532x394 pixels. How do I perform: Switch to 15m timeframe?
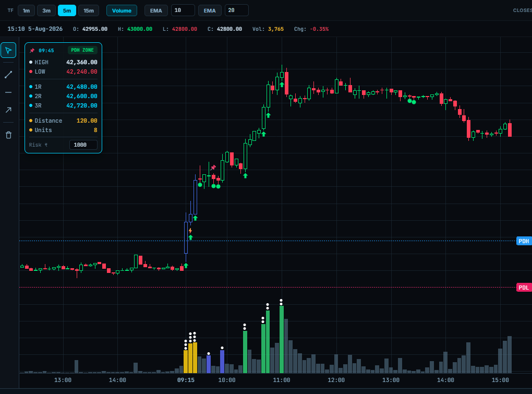click(89, 10)
